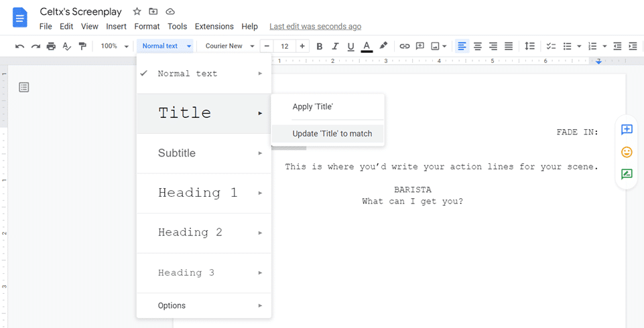Open the Insert menu
Image resolution: width=644 pixels, height=328 pixels.
(x=116, y=26)
